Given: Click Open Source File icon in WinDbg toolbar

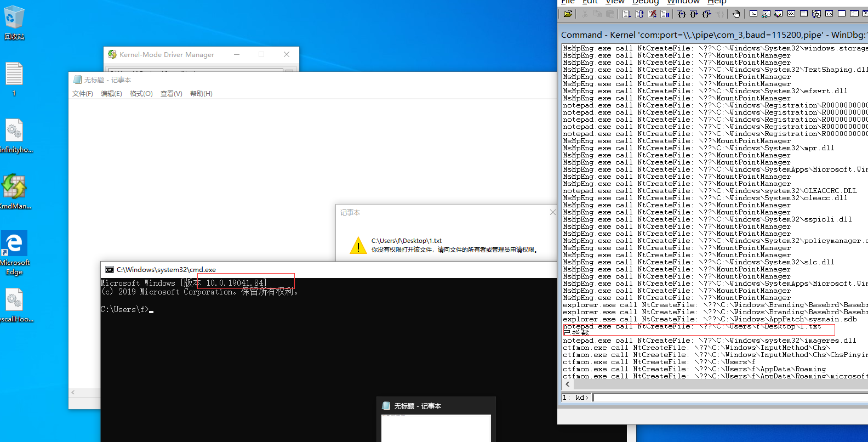Looking at the screenshot, I should tap(568, 14).
